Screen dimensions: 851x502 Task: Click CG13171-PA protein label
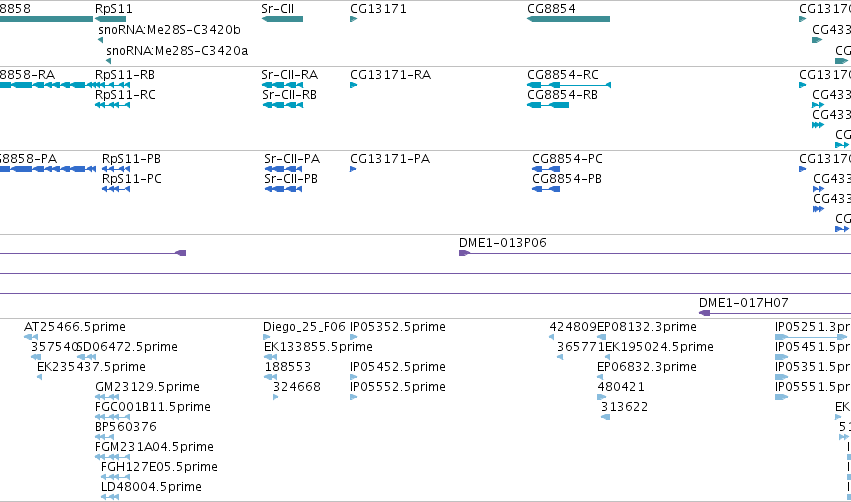(390, 159)
